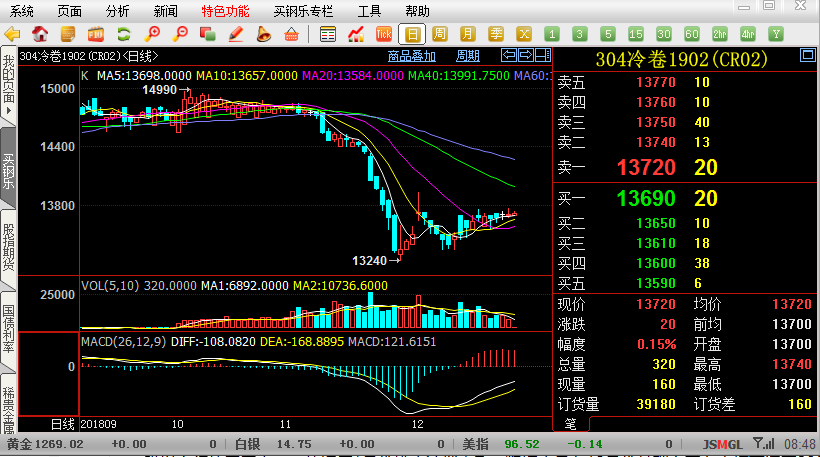Image resolution: width=820 pixels, height=457 pixels.
Task: Select the red drawing pen tool
Action: tap(236, 35)
